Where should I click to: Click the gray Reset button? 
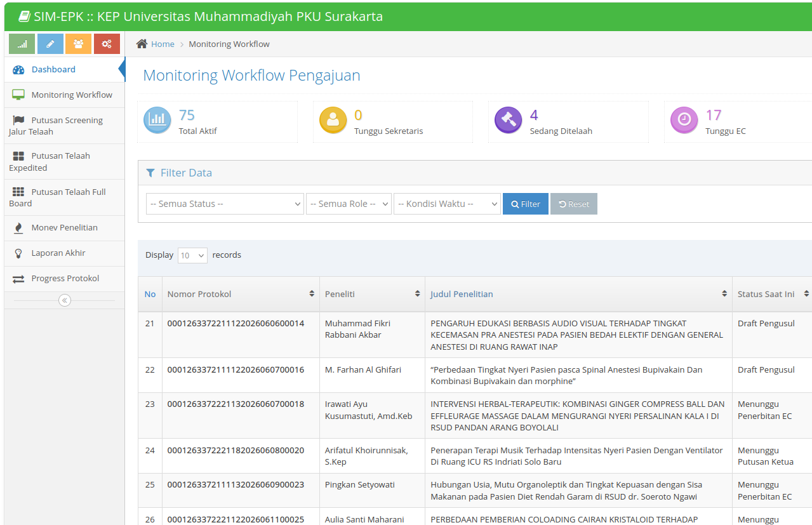coord(574,204)
